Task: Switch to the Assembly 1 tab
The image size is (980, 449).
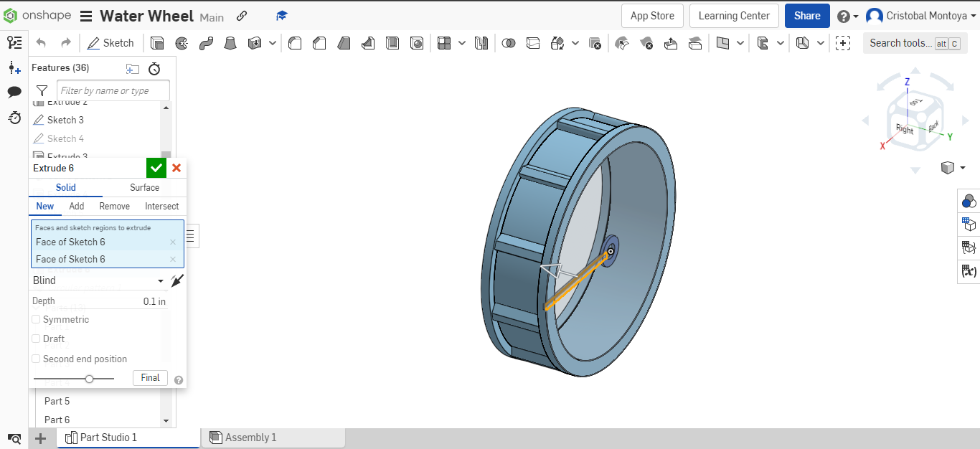Action: [x=251, y=437]
